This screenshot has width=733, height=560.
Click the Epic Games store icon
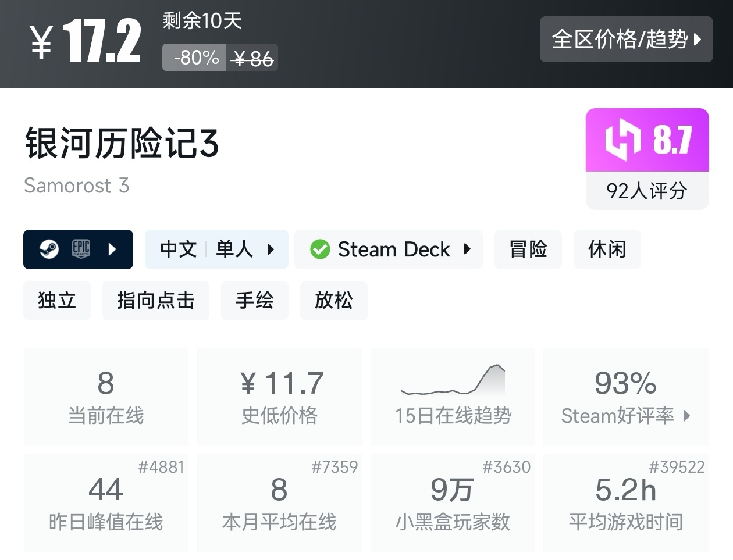pyautogui.click(x=81, y=249)
